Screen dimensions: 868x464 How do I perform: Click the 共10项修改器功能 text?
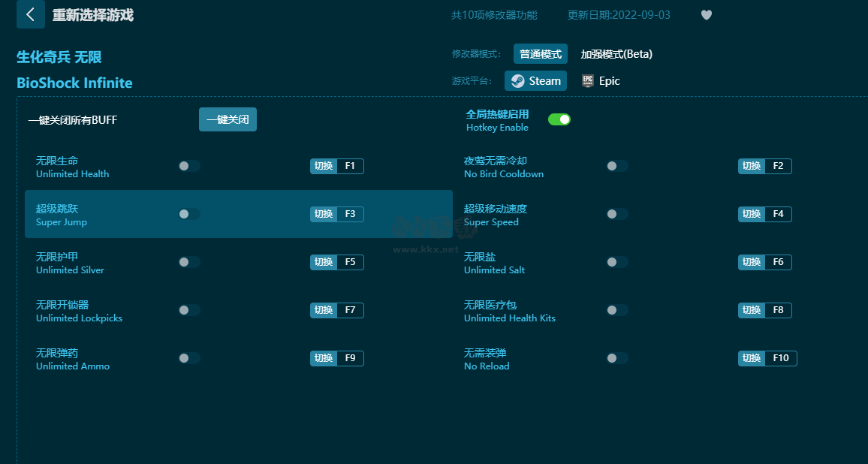pos(494,15)
